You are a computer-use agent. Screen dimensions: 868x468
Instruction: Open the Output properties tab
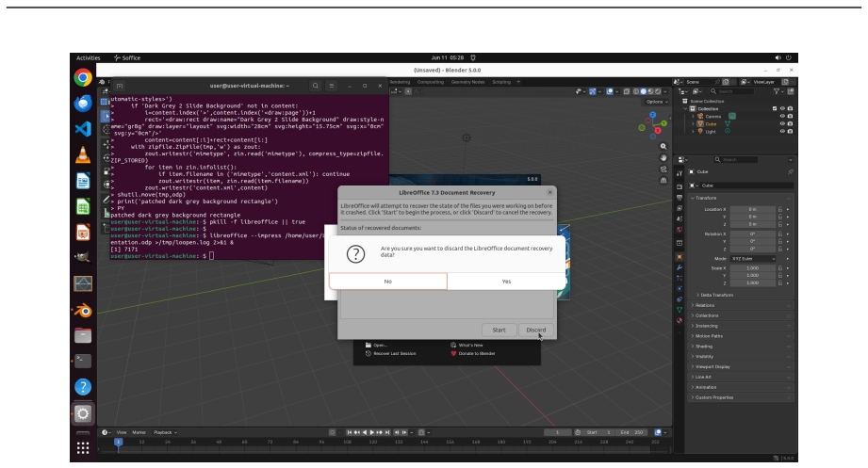[x=680, y=198]
